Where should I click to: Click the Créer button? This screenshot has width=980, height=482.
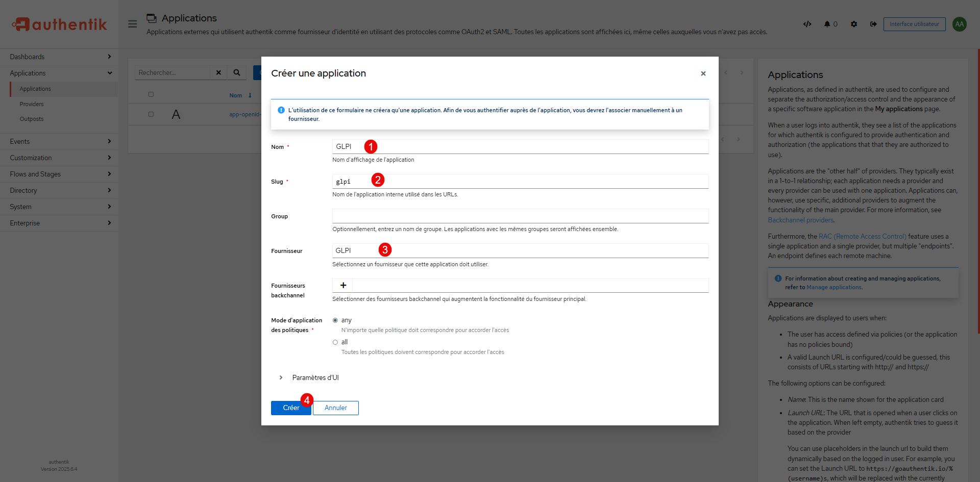(x=290, y=408)
